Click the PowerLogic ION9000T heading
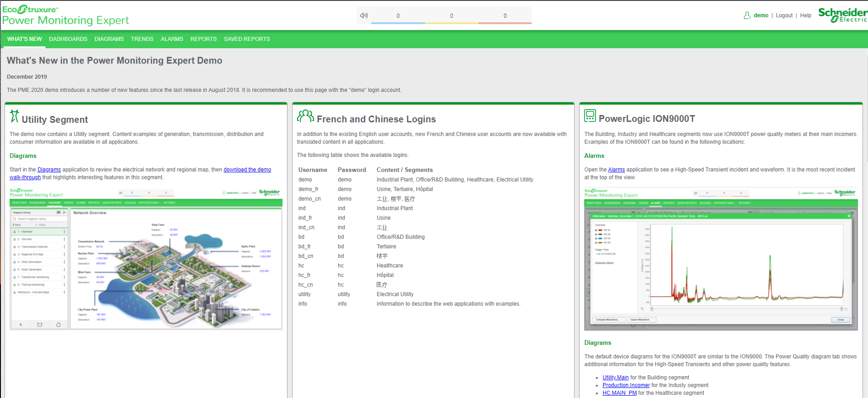This screenshot has width=868, height=398. 646,119
